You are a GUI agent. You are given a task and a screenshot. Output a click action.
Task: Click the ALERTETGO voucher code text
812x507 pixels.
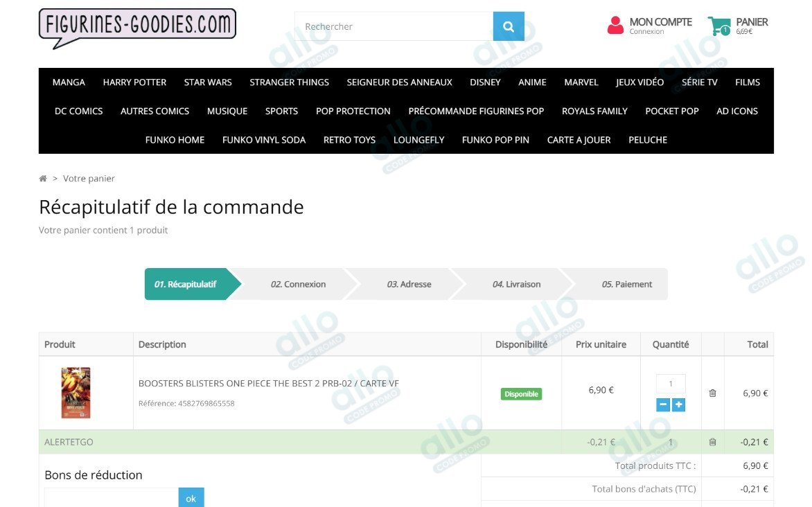pyautogui.click(x=69, y=443)
